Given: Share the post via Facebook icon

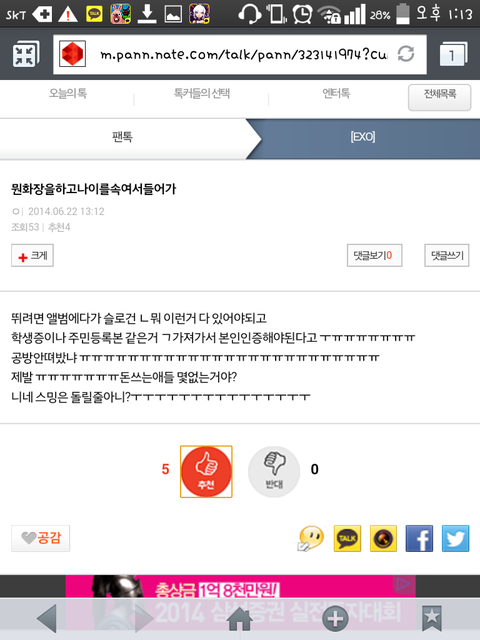Looking at the screenshot, I should pyautogui.click(x=419, y=538).
